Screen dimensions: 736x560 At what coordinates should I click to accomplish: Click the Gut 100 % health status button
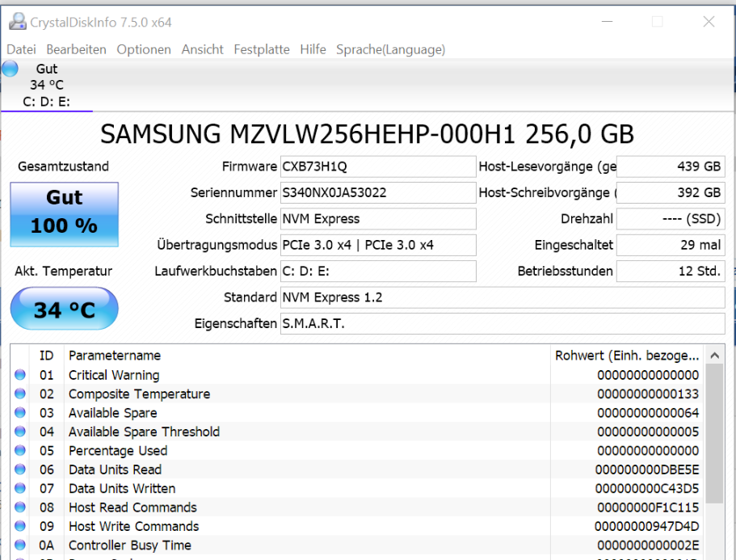[x=65, y=214]
